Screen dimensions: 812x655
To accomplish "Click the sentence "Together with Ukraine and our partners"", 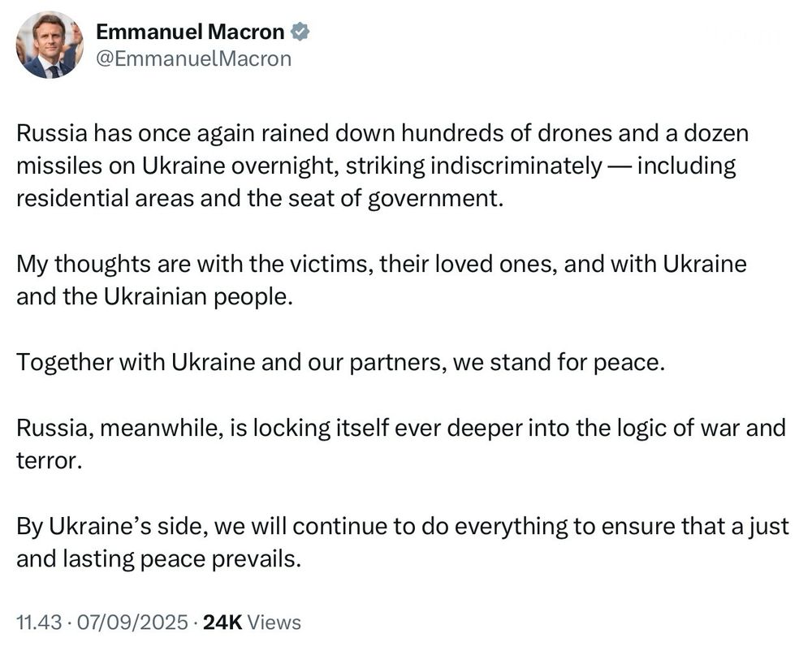I will [340, 361].
